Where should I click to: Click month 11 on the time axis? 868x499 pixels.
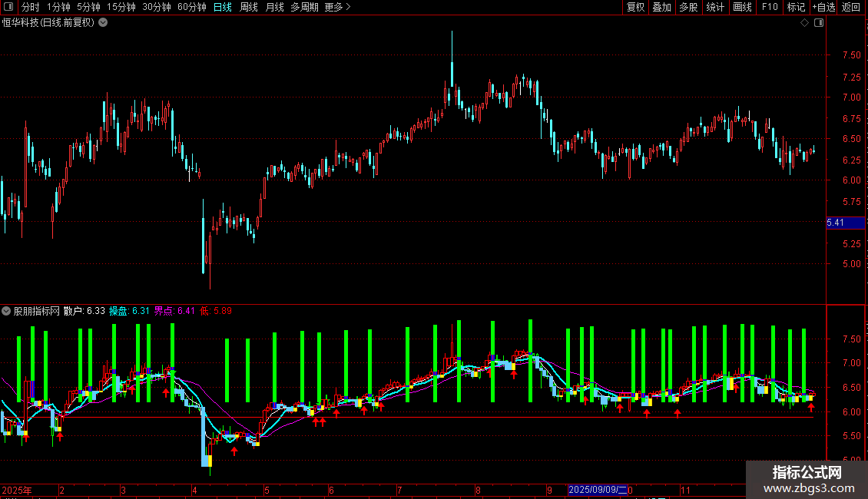click(x=685, y=490)
